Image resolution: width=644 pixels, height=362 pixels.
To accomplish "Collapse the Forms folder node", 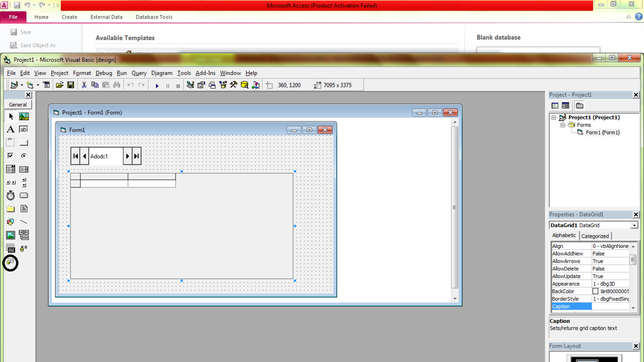I will (563, 125).
